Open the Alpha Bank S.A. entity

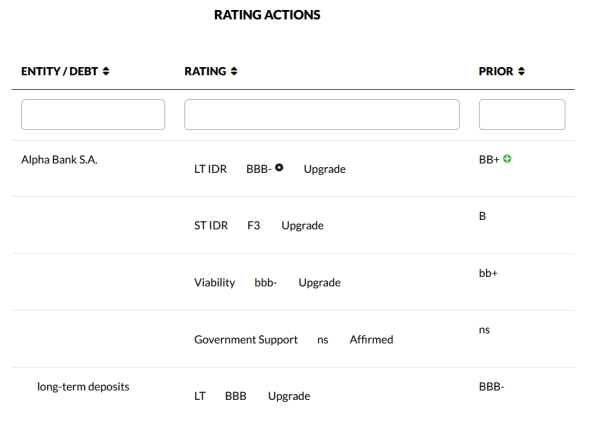click(59, 159)
